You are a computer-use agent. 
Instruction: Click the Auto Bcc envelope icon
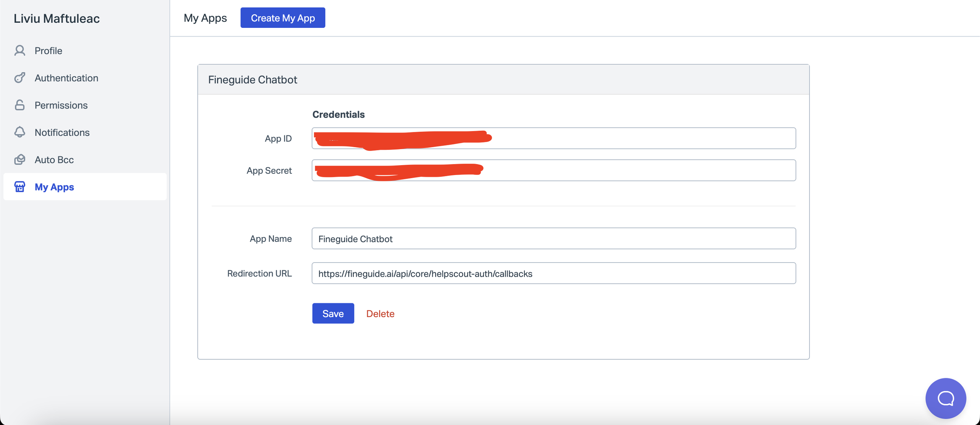click(20, 160)
